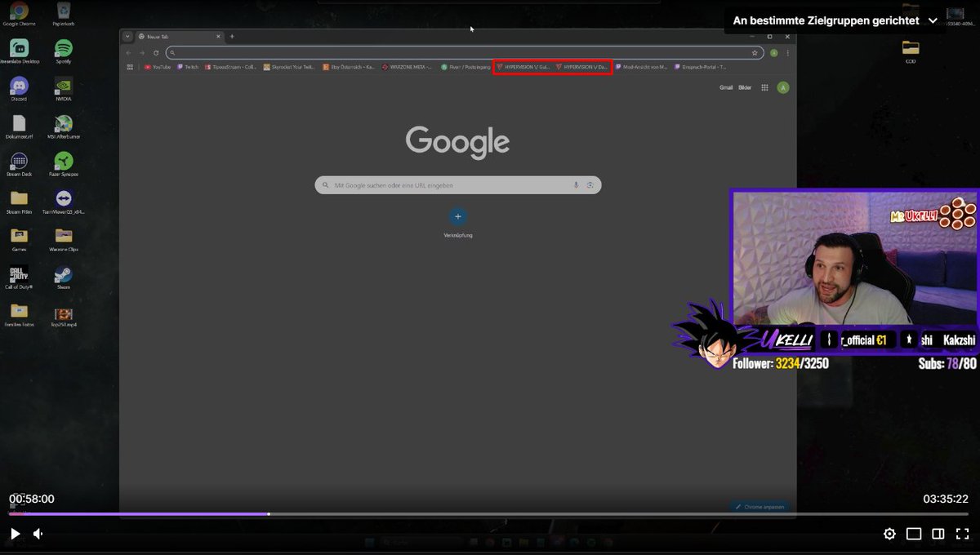Go back in Chrome
This screenshot has height=555, width=980.
[128, 52]
